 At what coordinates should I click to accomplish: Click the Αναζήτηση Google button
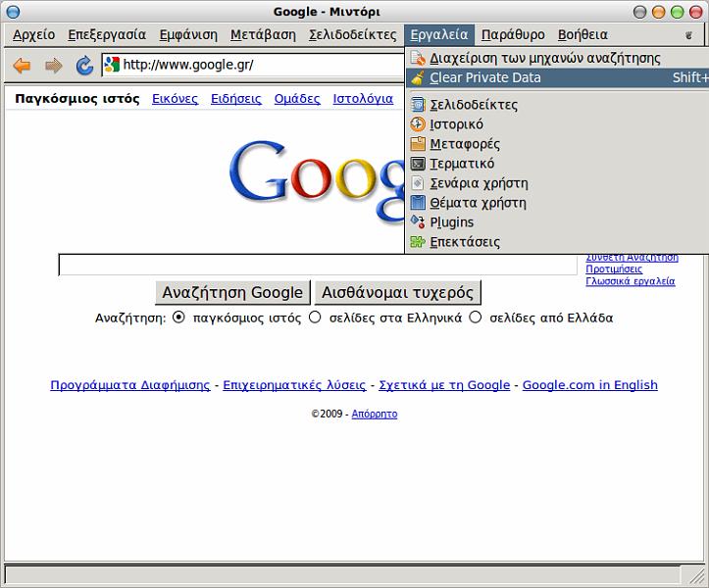click(x=232, y=292)
